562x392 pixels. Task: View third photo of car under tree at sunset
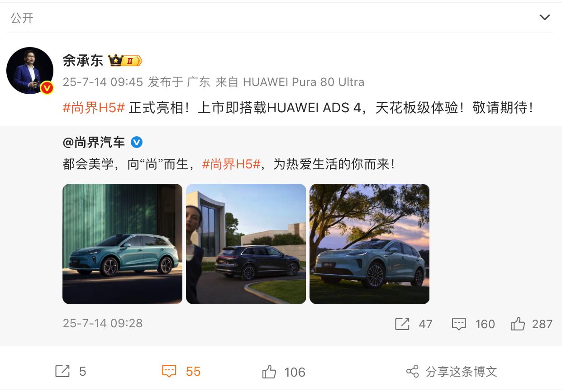(x=369, y=244)
